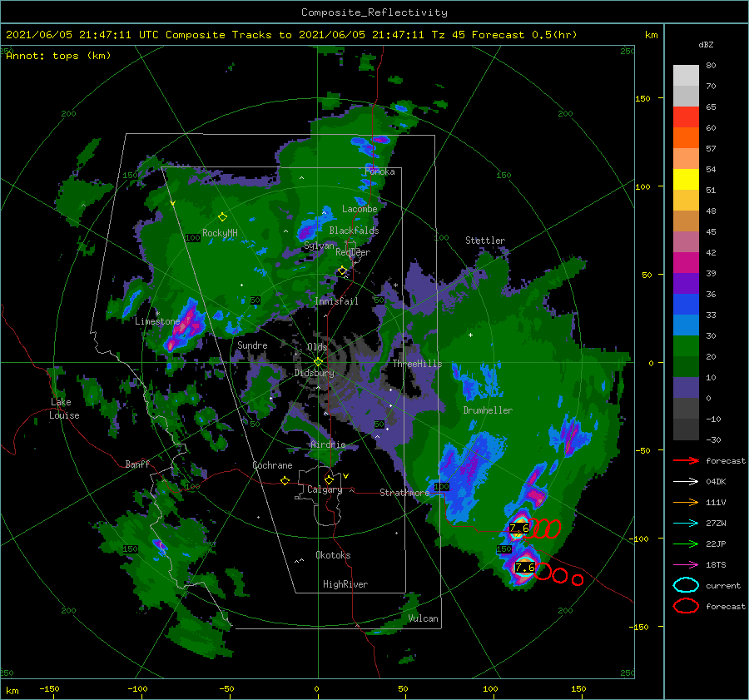The image size is (749, 700).
Task: Click the Vulcan label
Action: coord(424,618)
